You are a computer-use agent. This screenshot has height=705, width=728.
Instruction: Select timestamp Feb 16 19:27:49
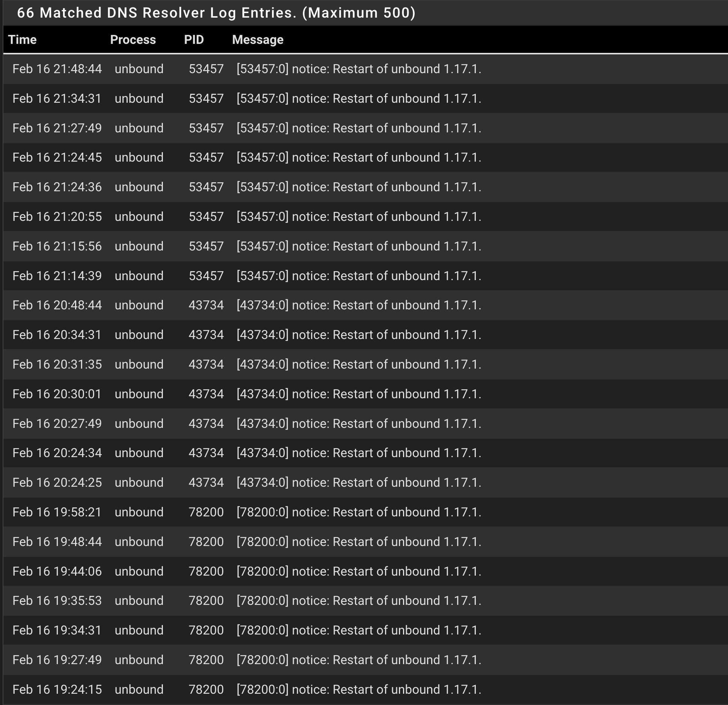[57, 660]
